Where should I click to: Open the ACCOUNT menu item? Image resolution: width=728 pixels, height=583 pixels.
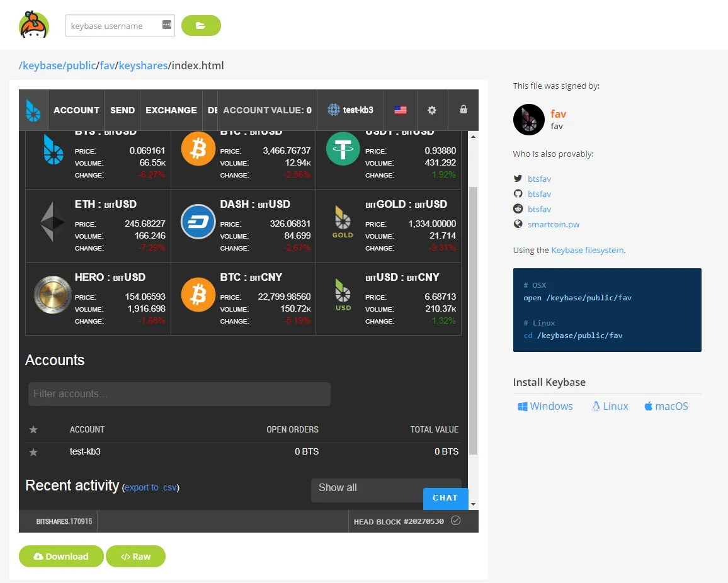[76, 110]
